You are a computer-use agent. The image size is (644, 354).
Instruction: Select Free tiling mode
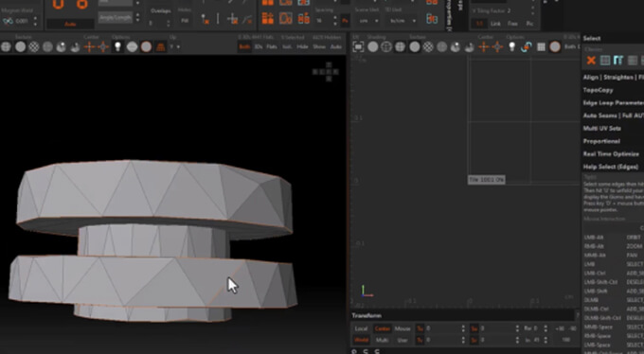(x=512, y=24)
